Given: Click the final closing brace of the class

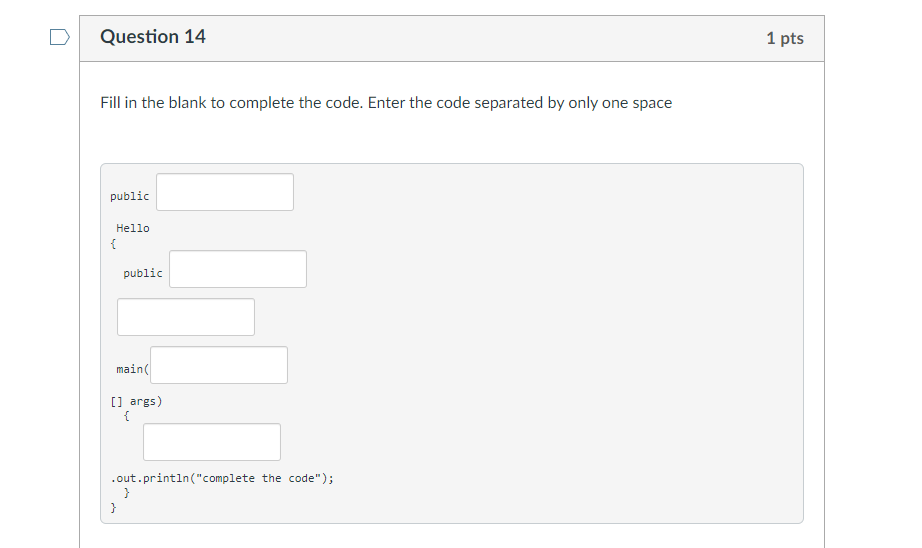Looking at the screenshot, I should click(x=113, y=507).
